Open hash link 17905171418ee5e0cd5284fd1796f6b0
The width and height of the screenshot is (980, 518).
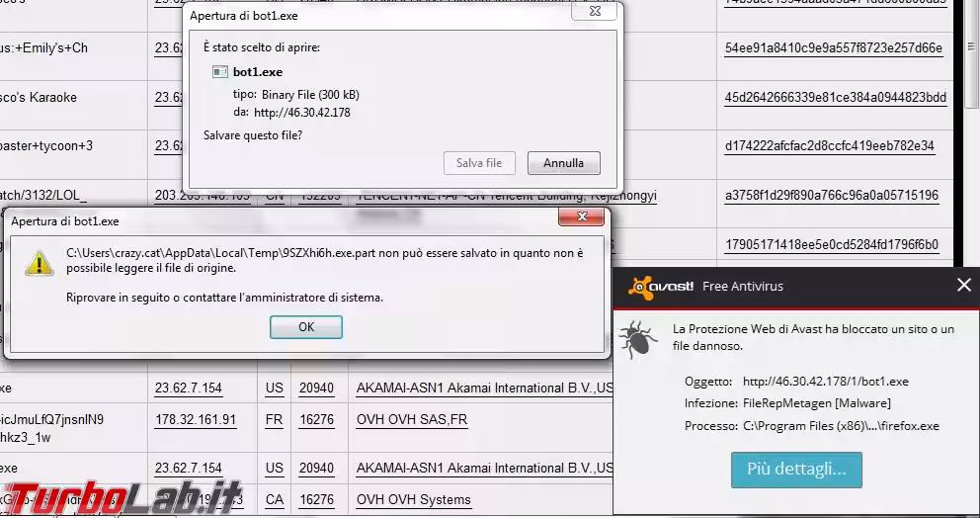coord(831,244)
